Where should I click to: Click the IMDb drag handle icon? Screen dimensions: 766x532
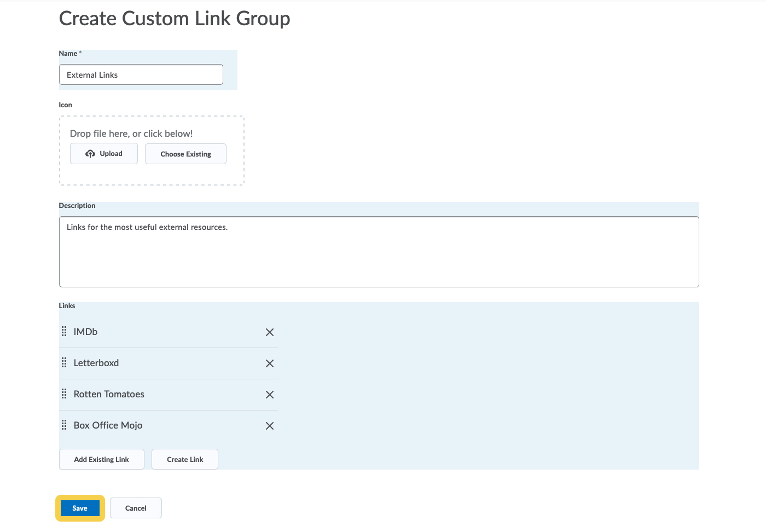click(64, 332)
